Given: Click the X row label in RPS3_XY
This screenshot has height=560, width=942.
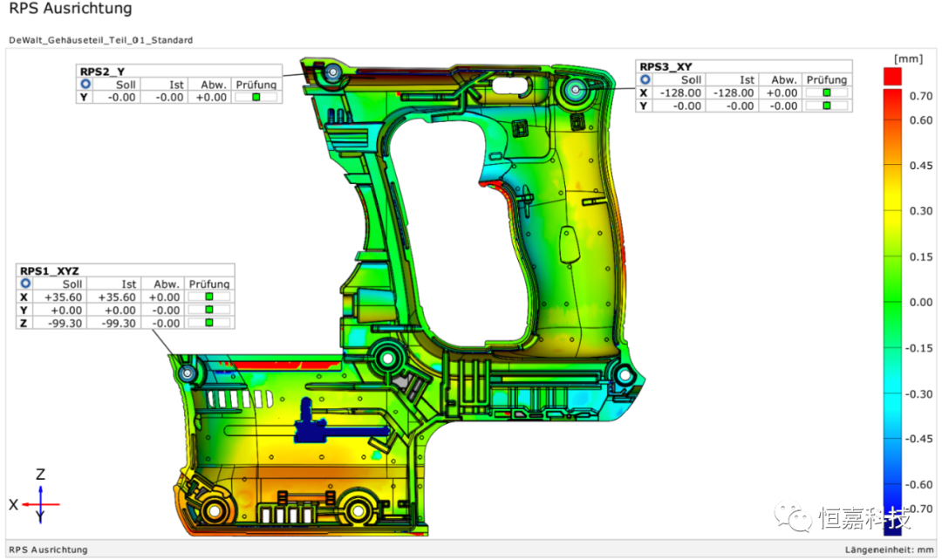Looking at the screenshot, I should tap(644, 93).
